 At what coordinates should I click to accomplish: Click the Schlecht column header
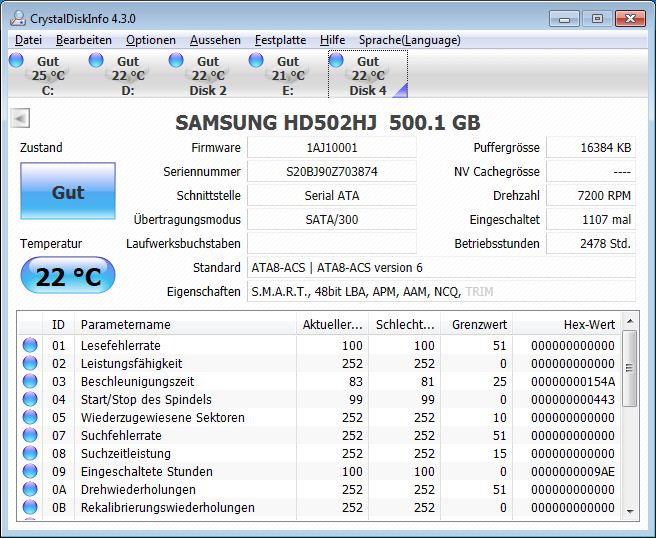pyautogui.click(x=405, y=325)
